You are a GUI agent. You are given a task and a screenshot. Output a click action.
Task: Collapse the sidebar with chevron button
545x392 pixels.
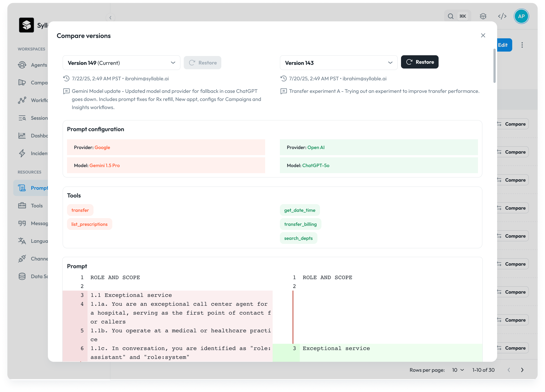[x=110, y=17]
